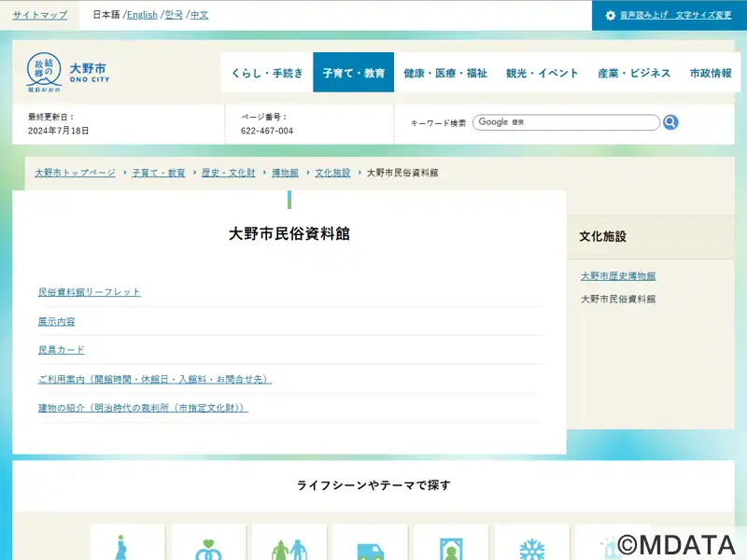
Task: Open the くらし・手続き menu tab
Action: (267, 73)
